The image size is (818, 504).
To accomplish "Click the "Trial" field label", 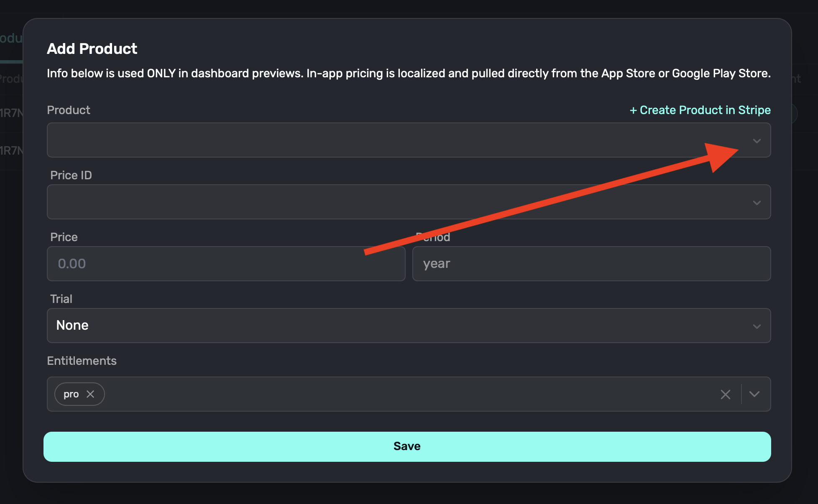I will [61, 299].
